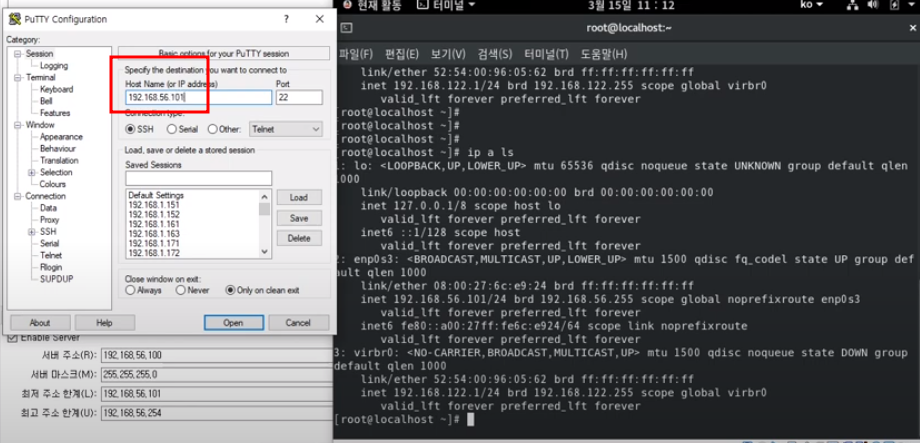Select Behaviour in the category tree
Screen dimensions: 920x443
point(58,148)
